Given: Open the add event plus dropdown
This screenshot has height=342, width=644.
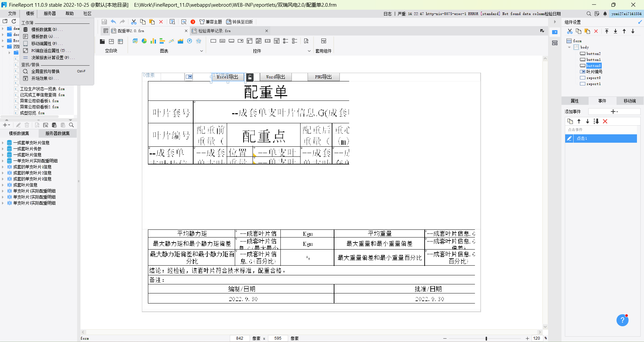Looking at the screenshot, I should [614, 112].
